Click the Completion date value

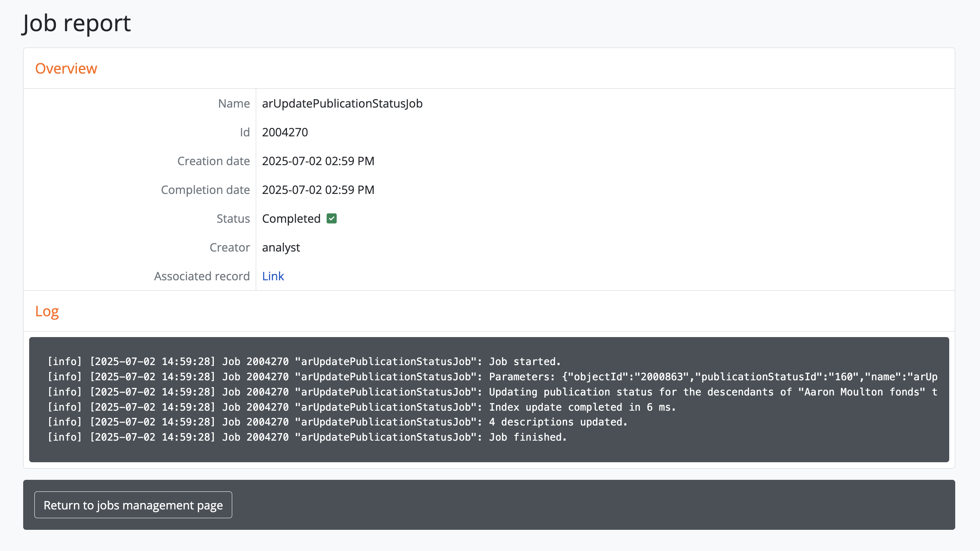click(318, 190)
